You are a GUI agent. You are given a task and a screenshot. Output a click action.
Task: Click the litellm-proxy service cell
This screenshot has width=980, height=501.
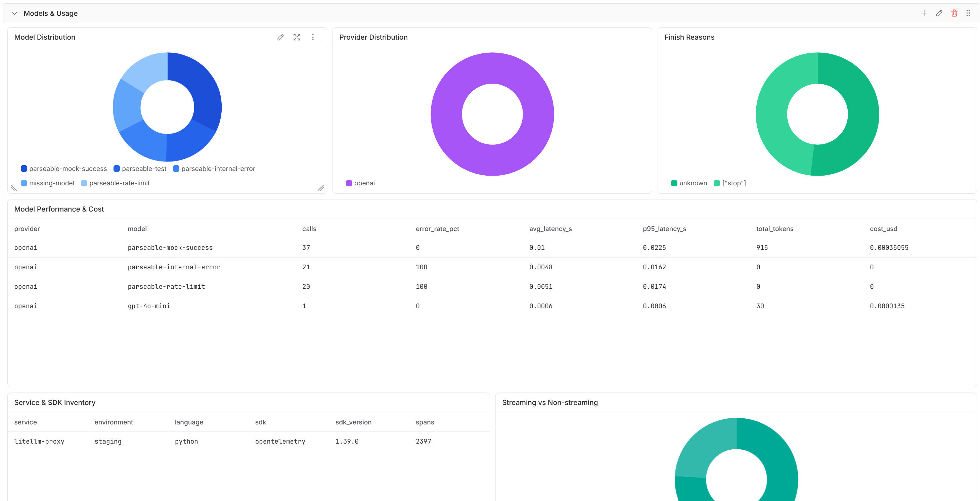click(39, 441)
